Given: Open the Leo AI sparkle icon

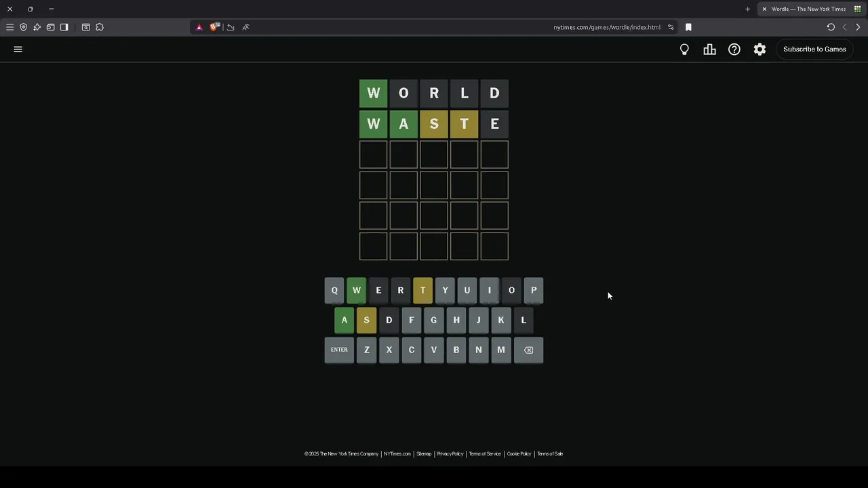Looking at the screenshot, I should tap(37, 27).
